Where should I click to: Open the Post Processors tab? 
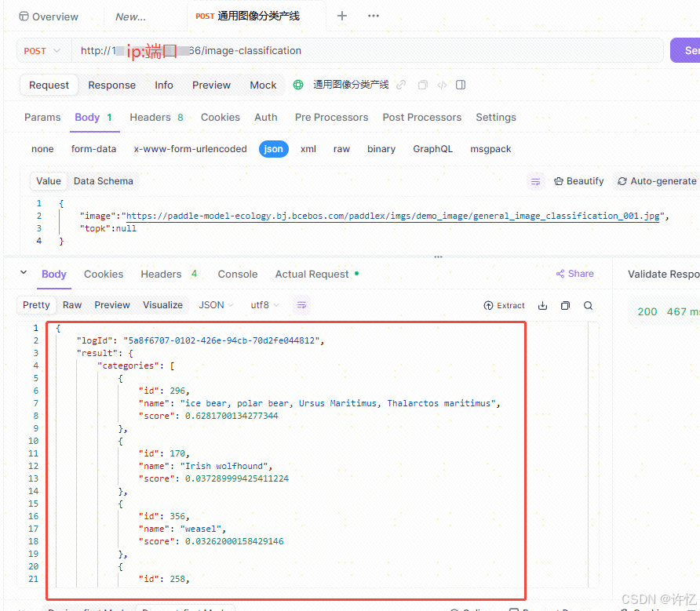(x=422, y=118)
